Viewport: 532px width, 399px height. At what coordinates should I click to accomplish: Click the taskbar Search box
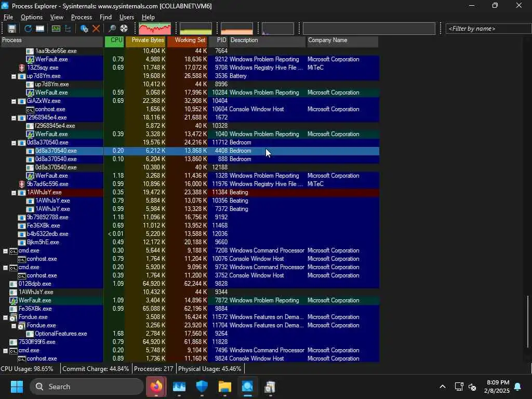pos(87,387)
